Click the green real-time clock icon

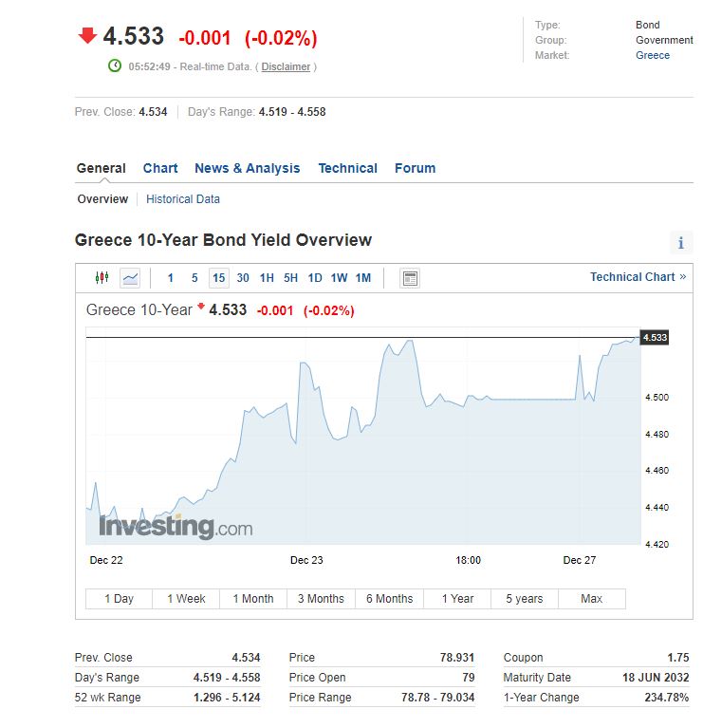(115, 65)
